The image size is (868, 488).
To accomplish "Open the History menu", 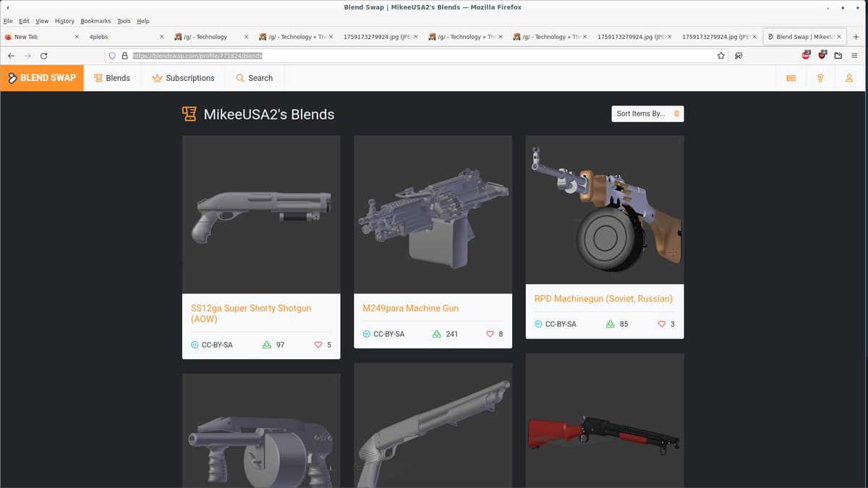I will [x=64, y=21].
